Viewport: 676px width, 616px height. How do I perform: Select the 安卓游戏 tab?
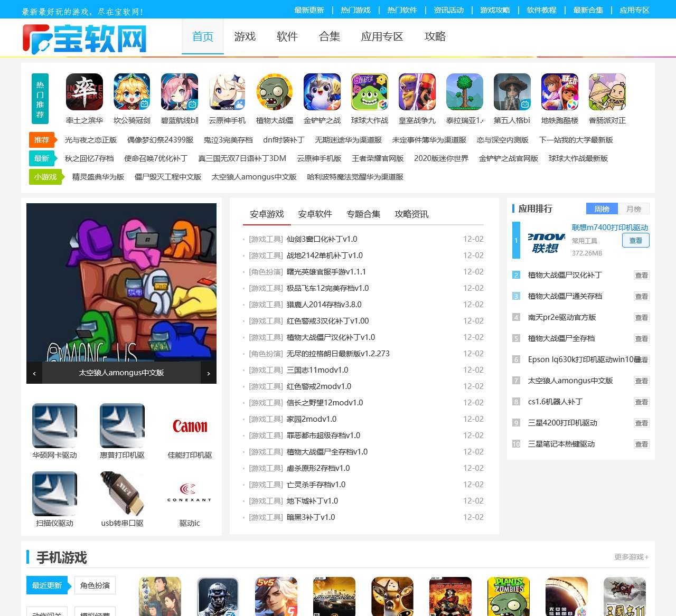pos(267,214)
